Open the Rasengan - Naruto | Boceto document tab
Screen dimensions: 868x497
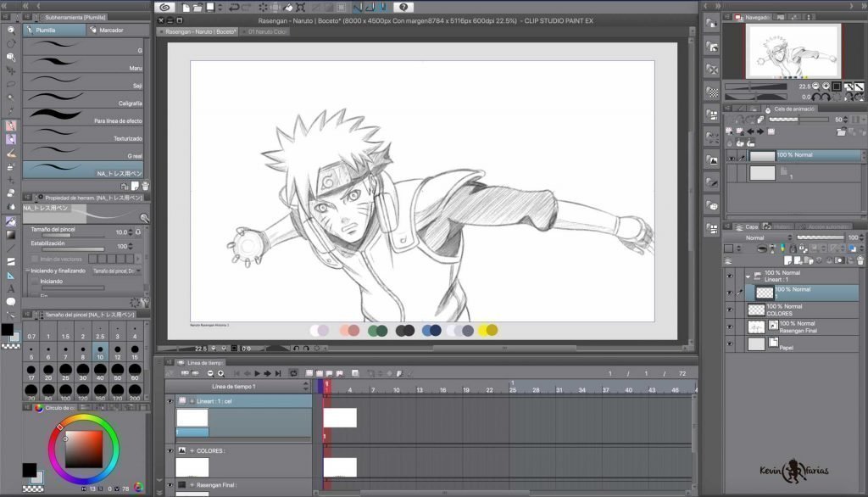pyautogui.click(x=199, y=31)
